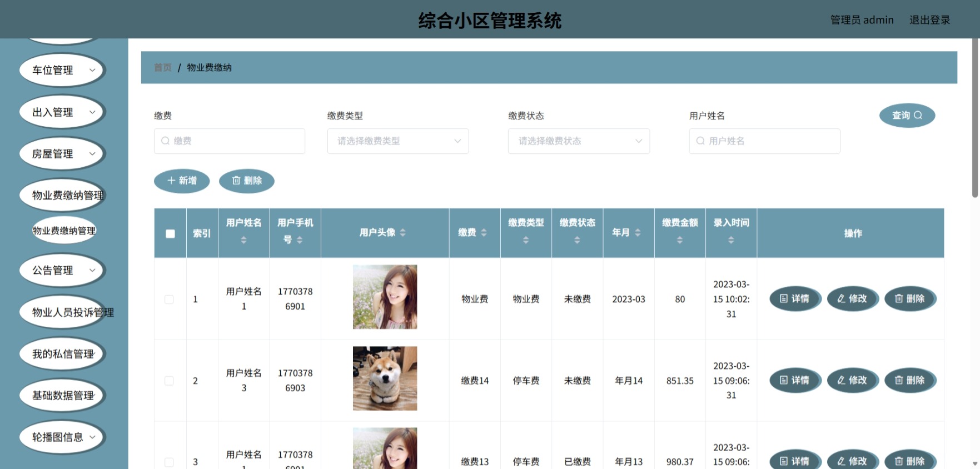The image size is (980, 469).
Task: Sort the 用户姓名 column using its arrows
Action: point(243,240)
